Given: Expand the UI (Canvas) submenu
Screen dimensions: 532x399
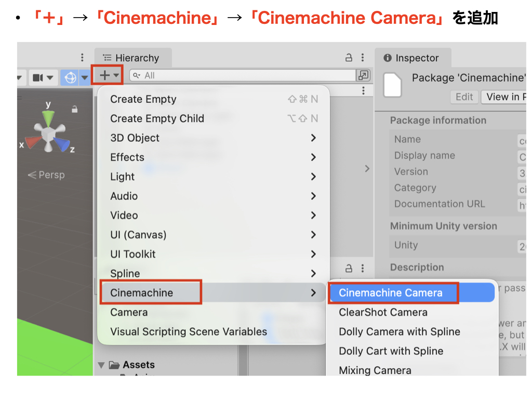Looking at the screenshot, I should click(214, 234).
